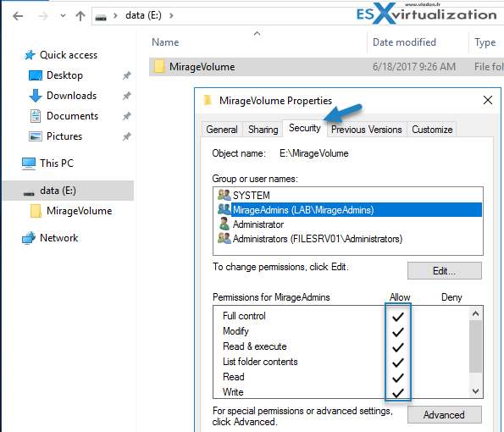Viewport: 504px width, 432px height.
Task: Click the SYSTEM group icon
Action: (224, 195)
